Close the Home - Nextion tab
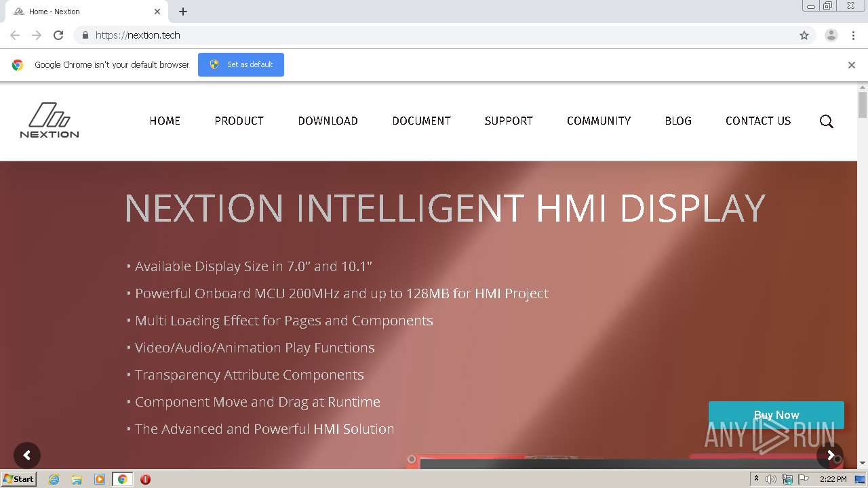This screenshot has width=868, height=488. click(157, 12)
